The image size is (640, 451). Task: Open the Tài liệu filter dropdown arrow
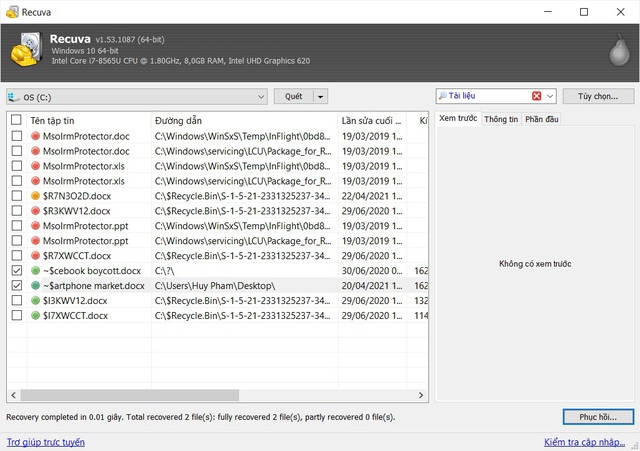[x=551, y=97]
